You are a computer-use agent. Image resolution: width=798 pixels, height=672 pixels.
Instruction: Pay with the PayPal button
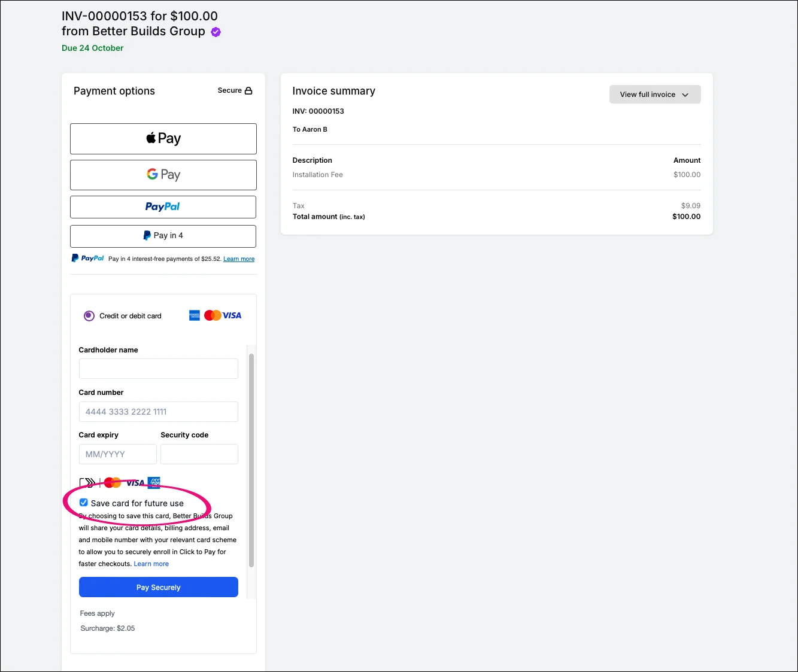click(163, 207)
